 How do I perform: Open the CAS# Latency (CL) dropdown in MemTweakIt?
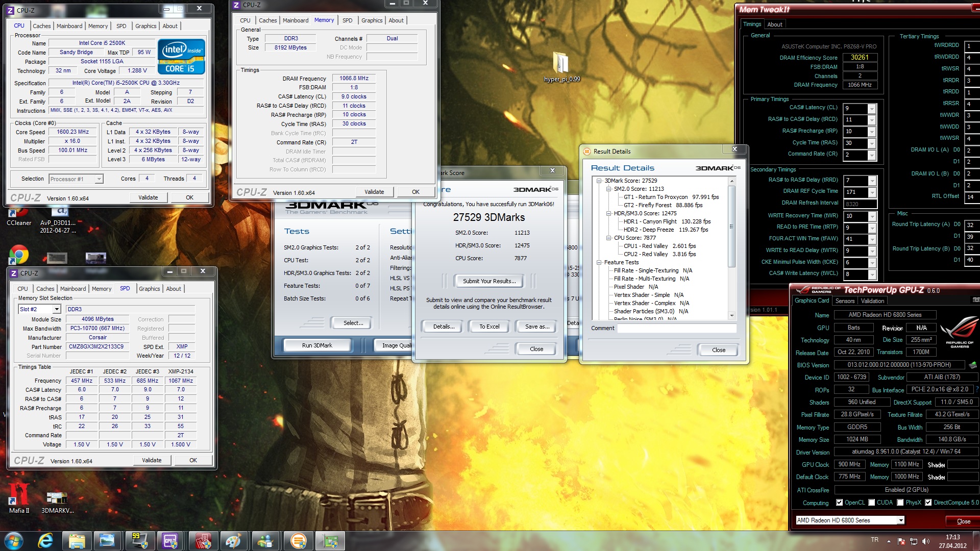tap(872, 109)
